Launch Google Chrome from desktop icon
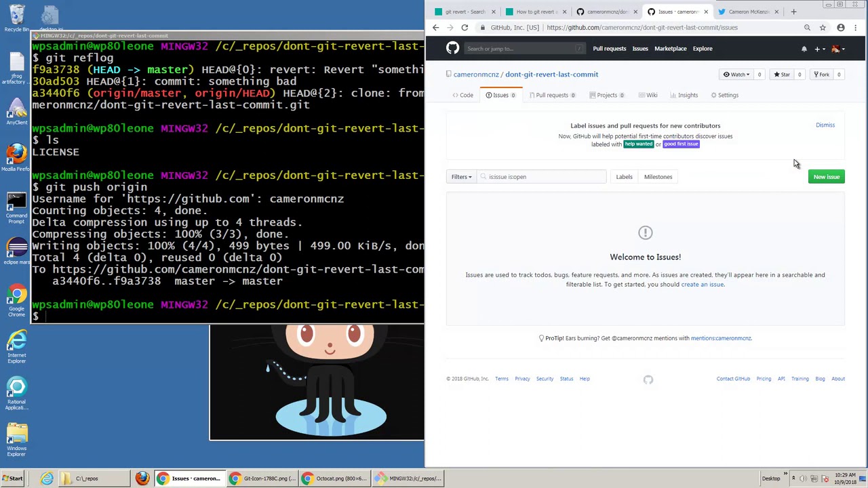Screen dimensions: 868x488 tap(16, 302)
